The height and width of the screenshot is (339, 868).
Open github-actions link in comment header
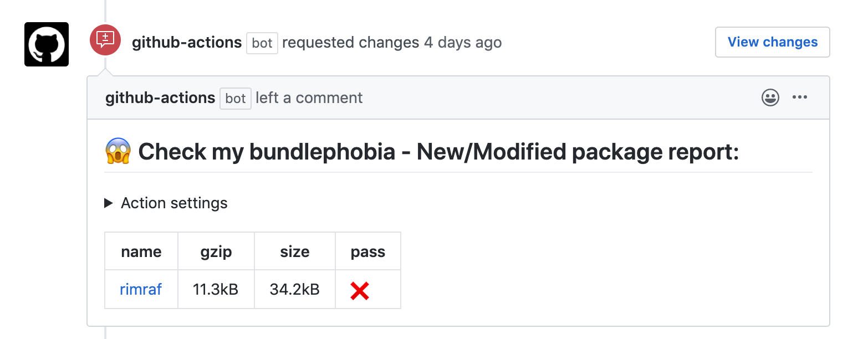pyautogui.click(x=160, y=98)
